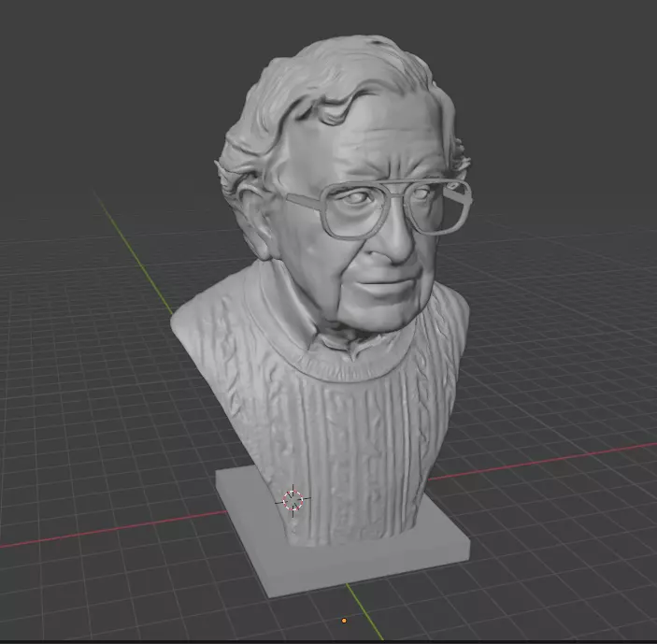Click the 3D cursor crosshair marker
Screen dimensions: 657x644
pos(293,500)
